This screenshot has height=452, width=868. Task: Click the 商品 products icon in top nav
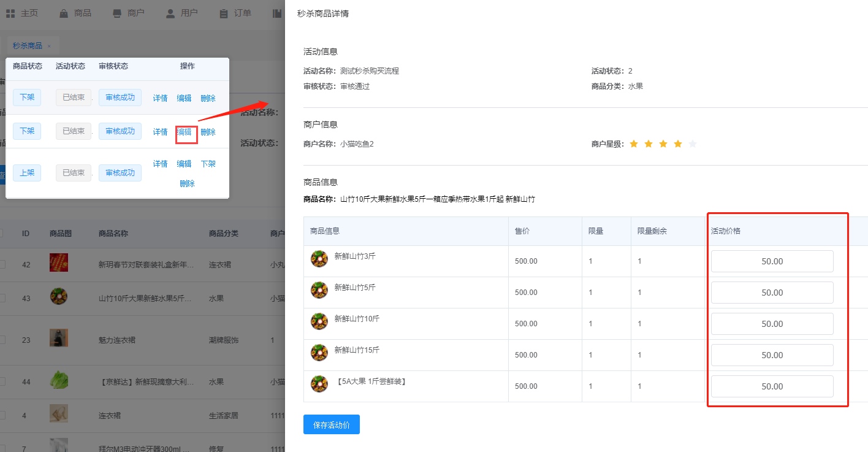[x=63, y=12]
